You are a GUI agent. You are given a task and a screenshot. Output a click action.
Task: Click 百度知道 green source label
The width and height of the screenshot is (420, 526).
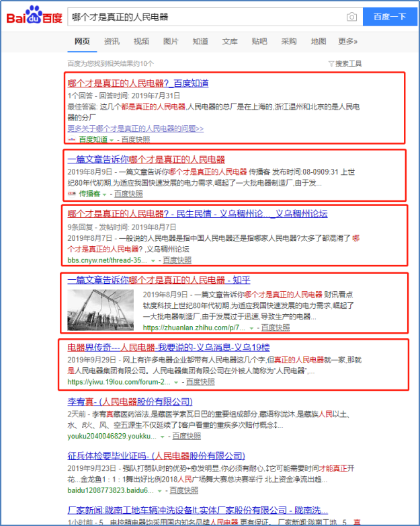click(93, 139)
